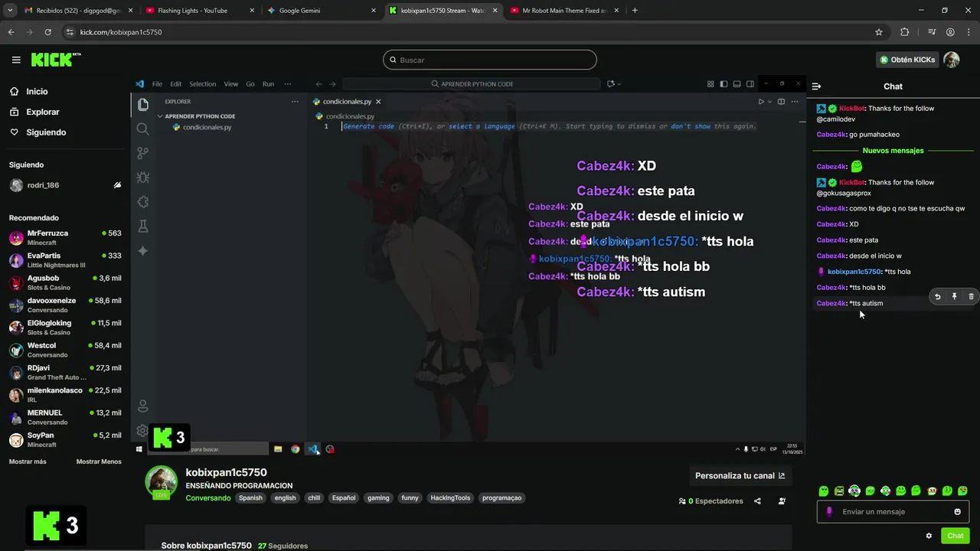Switch to Mr Robot Main Theme tab
The width and height of the screenshot is (980, 551).
tap(565, 11)
